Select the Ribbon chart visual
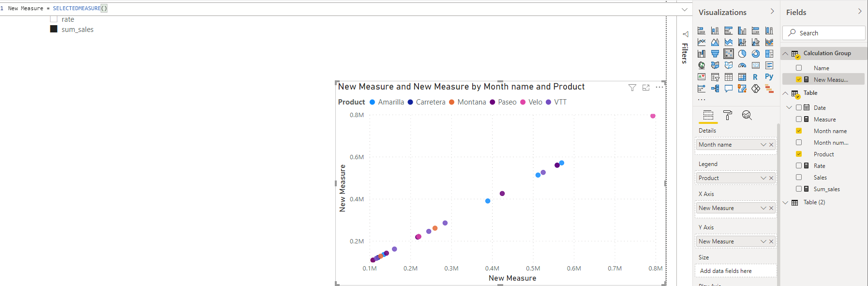This screenshot has height=286, width=868. click(x=769, y=42)
